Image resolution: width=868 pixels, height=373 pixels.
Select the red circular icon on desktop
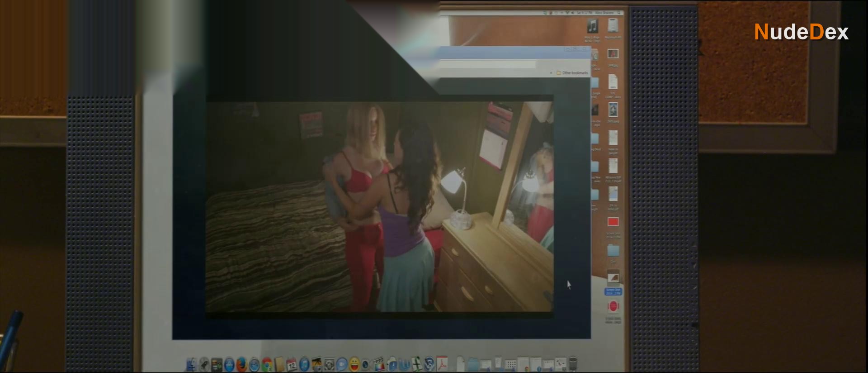[x=613, y=307]
